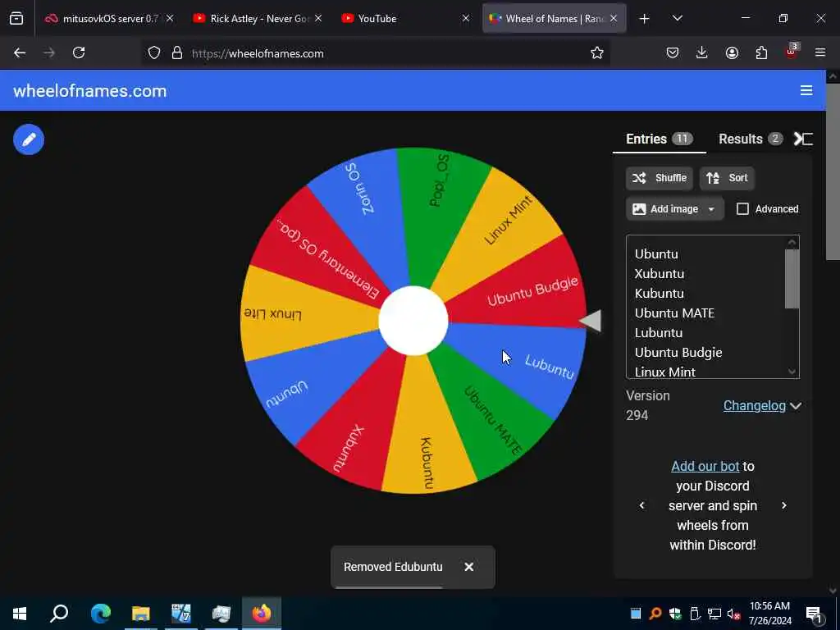Screen dimensions: 840x630
Task: Open the Firefox taskbar icon
Action: coord(262,614)
